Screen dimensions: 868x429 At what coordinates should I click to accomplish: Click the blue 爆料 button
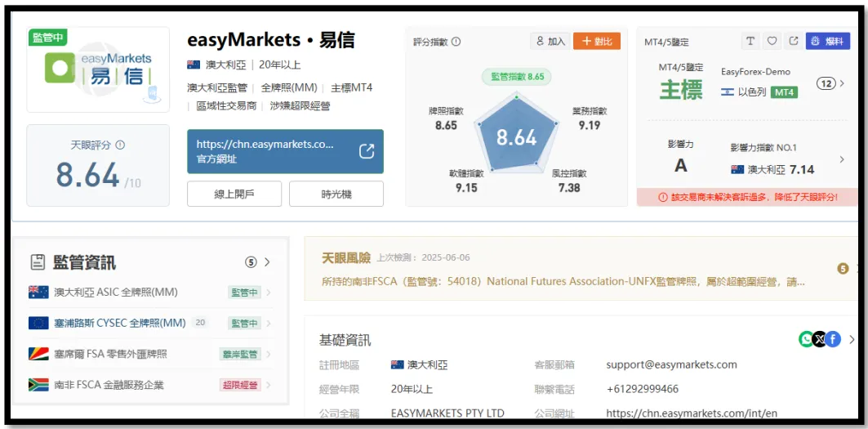point(828,41)
